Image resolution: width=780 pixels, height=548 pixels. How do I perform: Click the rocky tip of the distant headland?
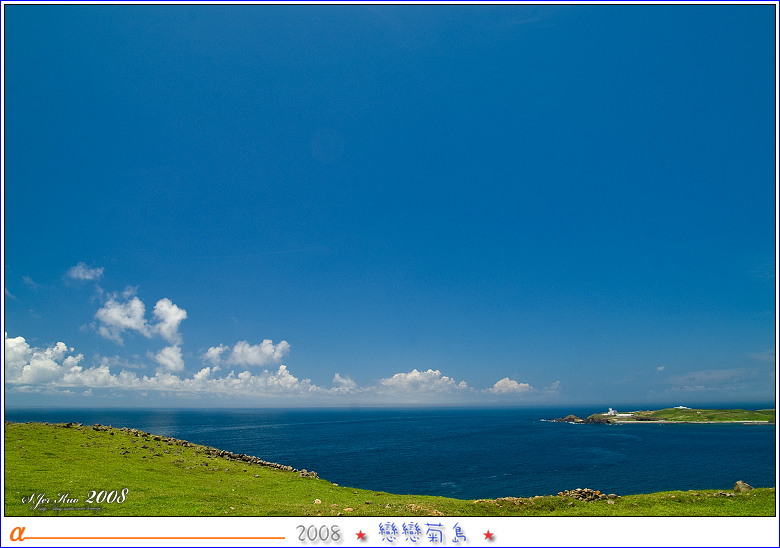pos(569,418)
